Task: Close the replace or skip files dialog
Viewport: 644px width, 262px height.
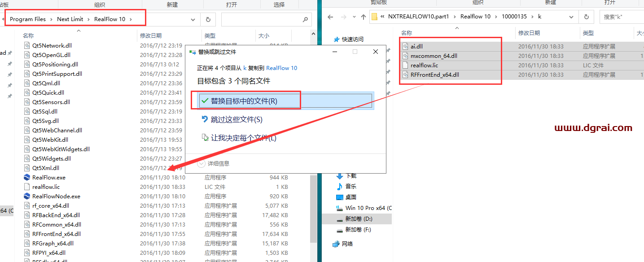Action: [x=376, y=52]
